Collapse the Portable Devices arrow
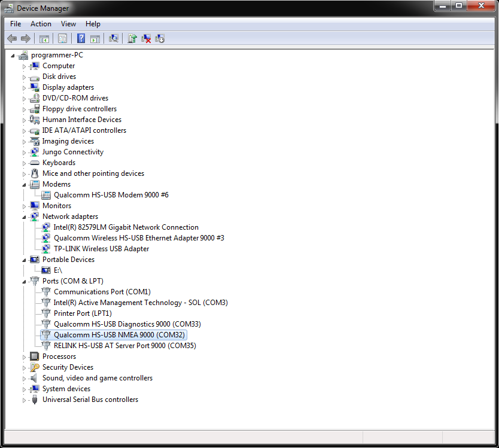Viewport: 499px width, 448px height. pos(24,260)
